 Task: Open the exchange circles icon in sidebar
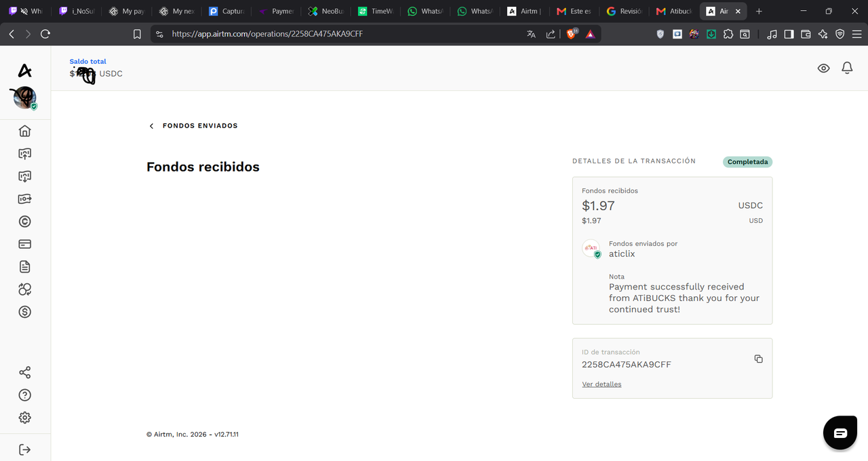[x=25, y=289]
